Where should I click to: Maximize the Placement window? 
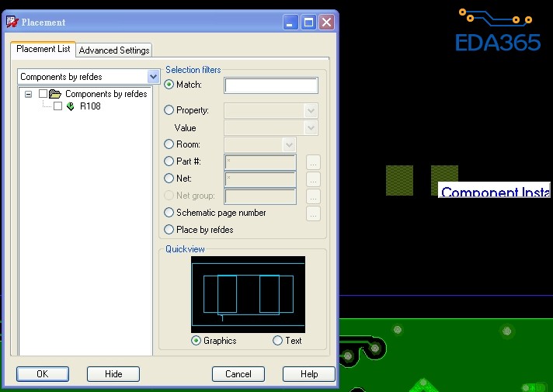308,23
